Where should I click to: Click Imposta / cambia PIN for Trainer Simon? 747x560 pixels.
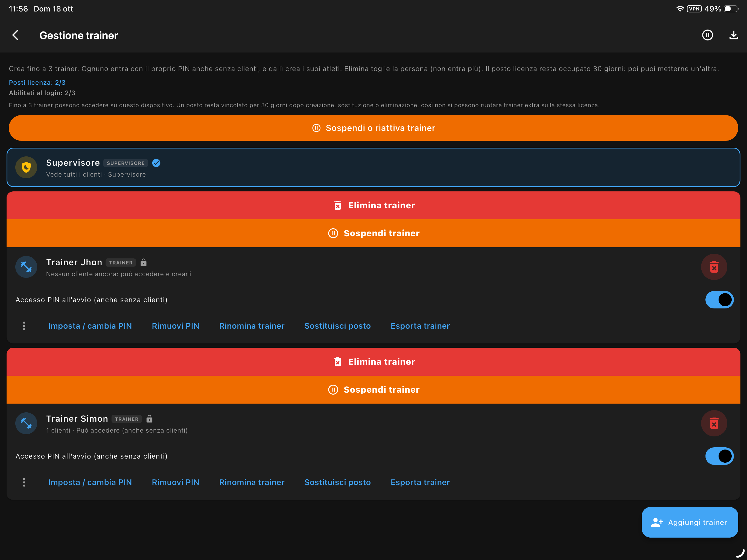click(x=90, y=482)
